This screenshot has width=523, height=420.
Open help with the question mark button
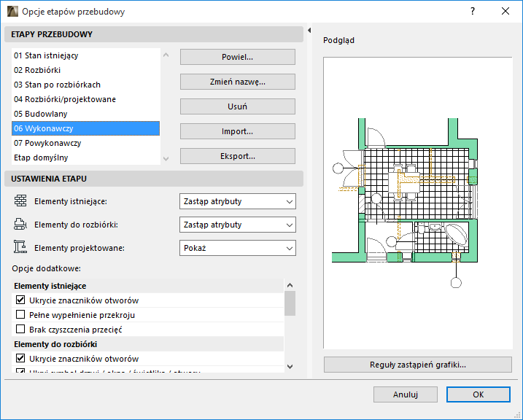pos(472,12)
